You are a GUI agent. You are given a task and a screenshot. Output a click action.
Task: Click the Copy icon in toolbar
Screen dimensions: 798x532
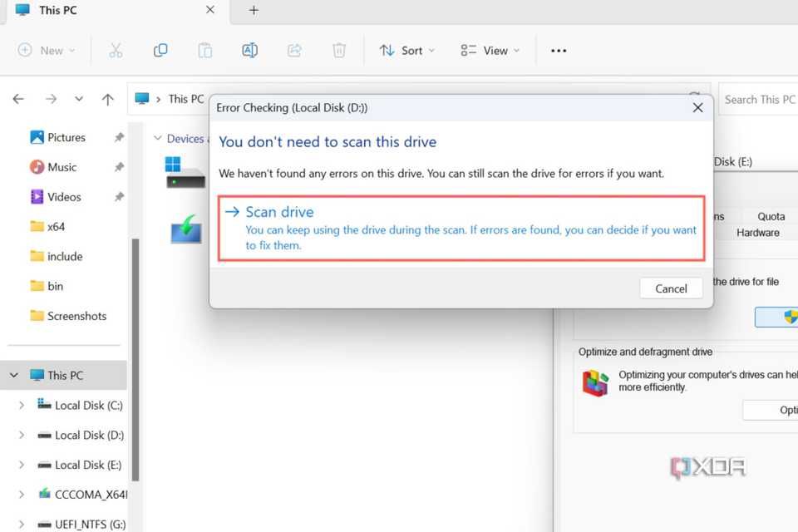click(x=160, y=51)
